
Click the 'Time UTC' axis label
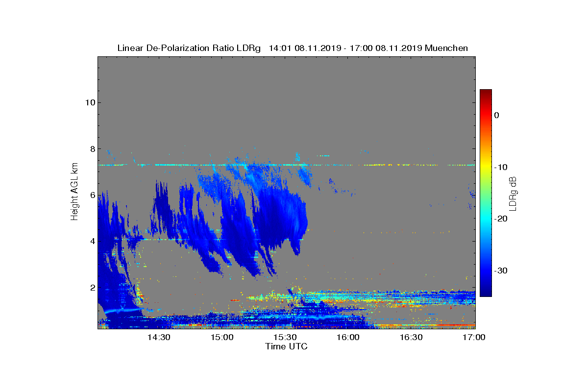[x=286, y=346]
